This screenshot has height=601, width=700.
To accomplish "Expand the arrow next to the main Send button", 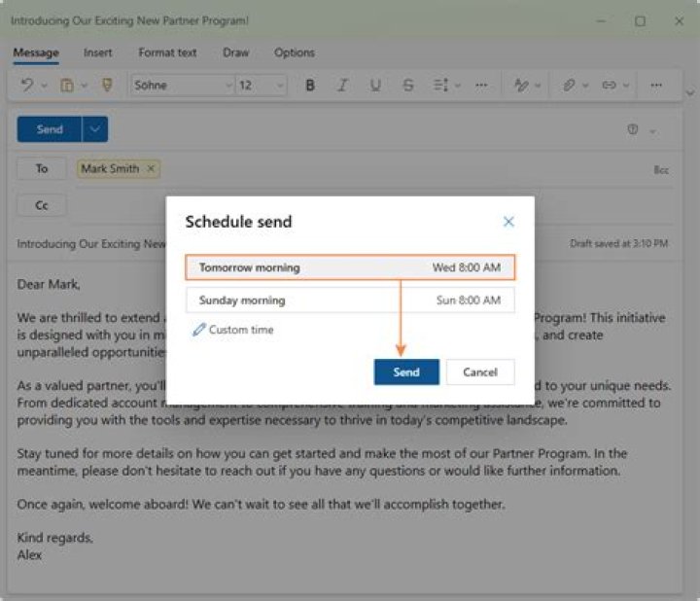I will coord(95,129).
